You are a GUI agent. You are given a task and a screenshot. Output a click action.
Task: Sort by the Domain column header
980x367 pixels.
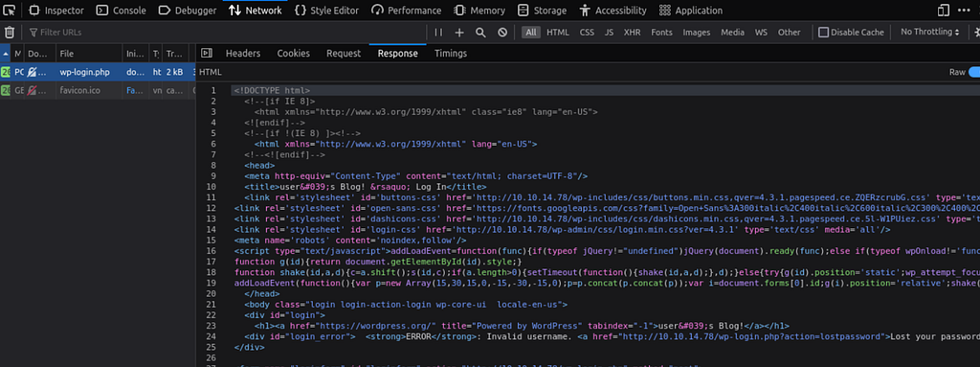click(x=40, y=54)
